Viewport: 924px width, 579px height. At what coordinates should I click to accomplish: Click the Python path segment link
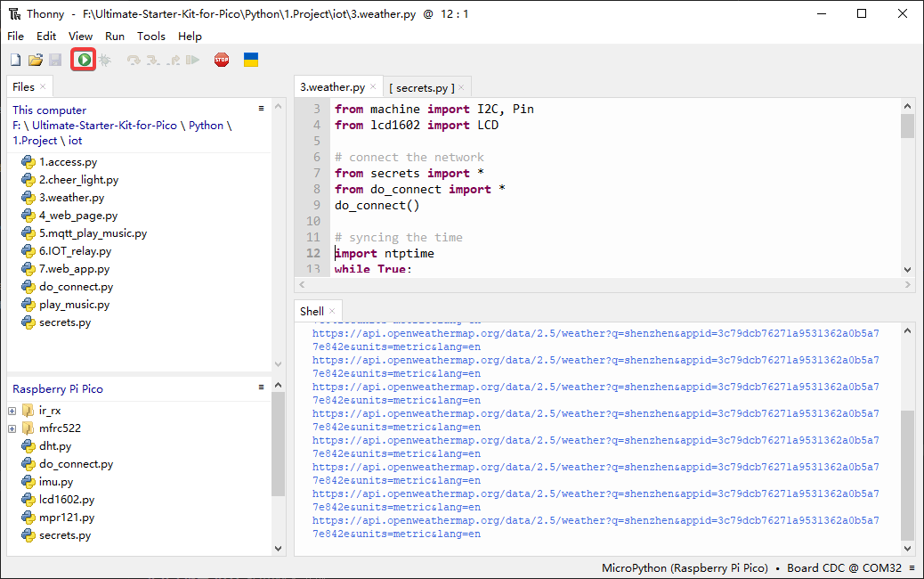206,125
